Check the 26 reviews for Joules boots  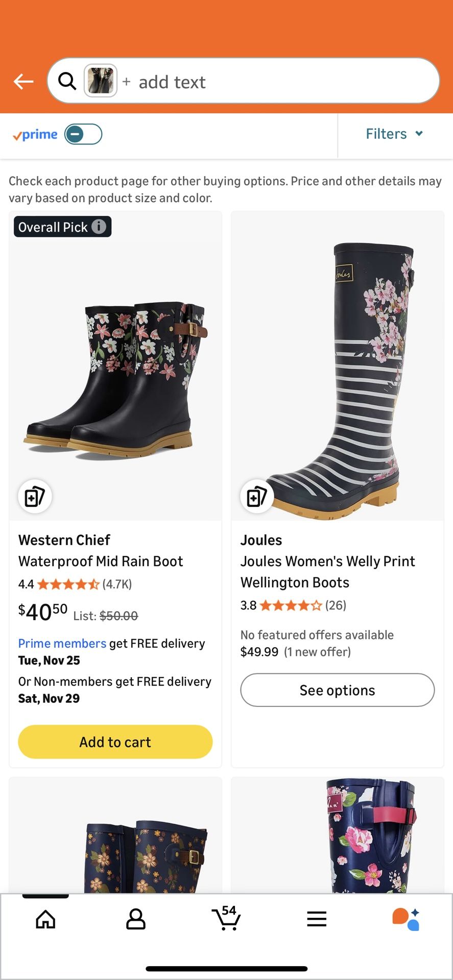336,605
